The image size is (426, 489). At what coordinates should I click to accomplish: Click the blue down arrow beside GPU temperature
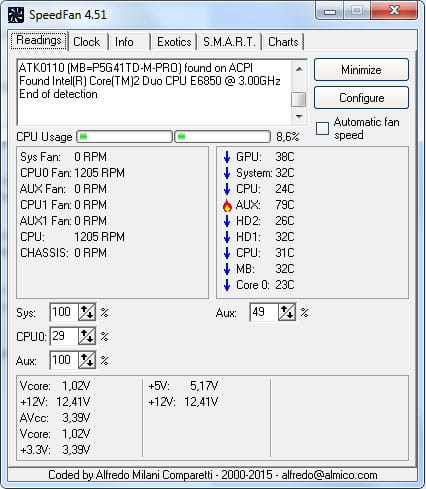[227, 157]
